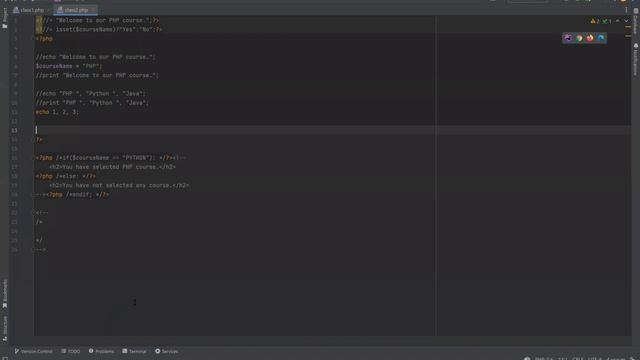Select the class2.php editor tab

pyautogui.click(x=76, y=10)
